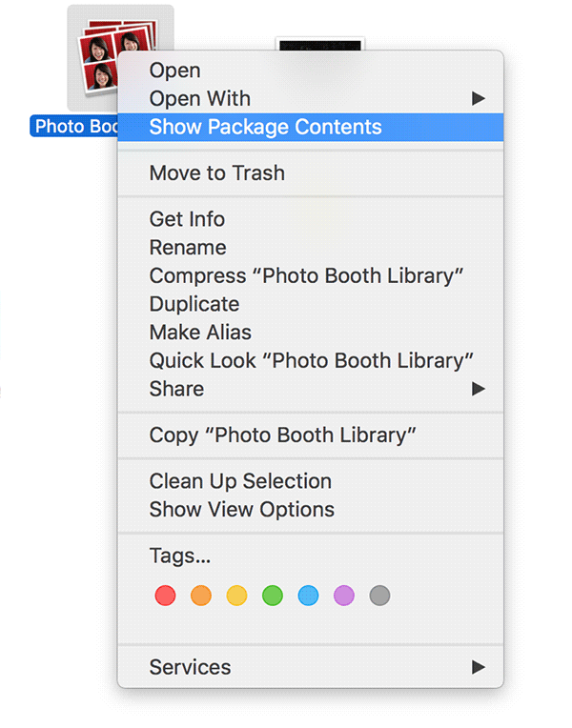Expand the Share submenu arrow

479,389
